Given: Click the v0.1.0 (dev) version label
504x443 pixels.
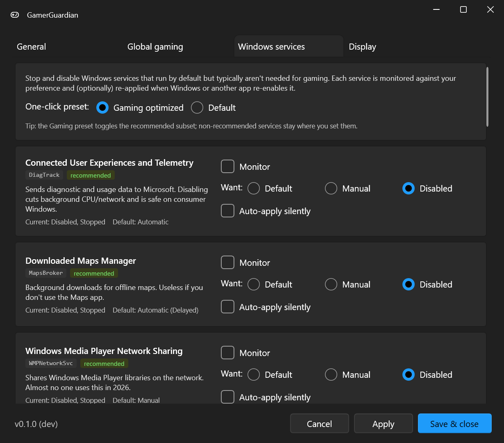Looking at the screenshot, I should (36, 424).
